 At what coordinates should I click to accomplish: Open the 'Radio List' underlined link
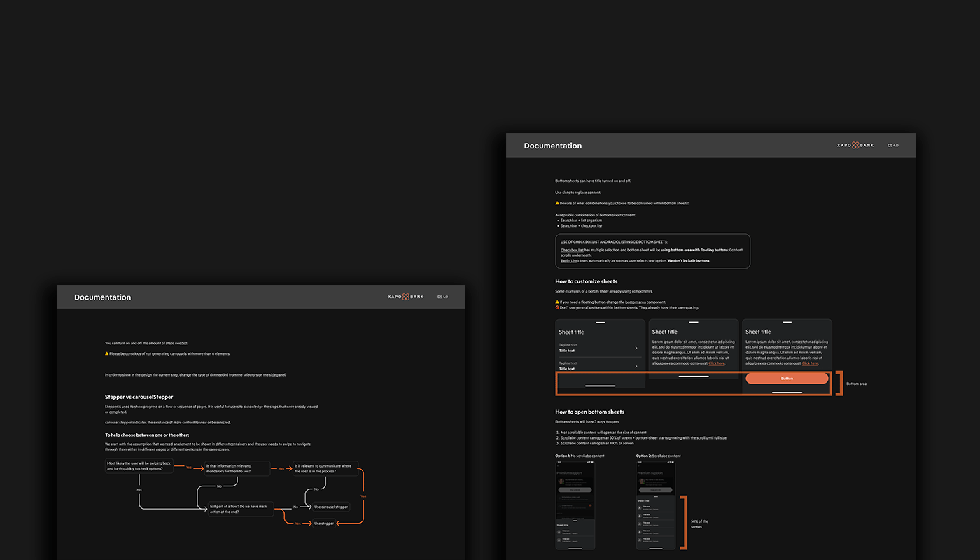coord(568,261)
